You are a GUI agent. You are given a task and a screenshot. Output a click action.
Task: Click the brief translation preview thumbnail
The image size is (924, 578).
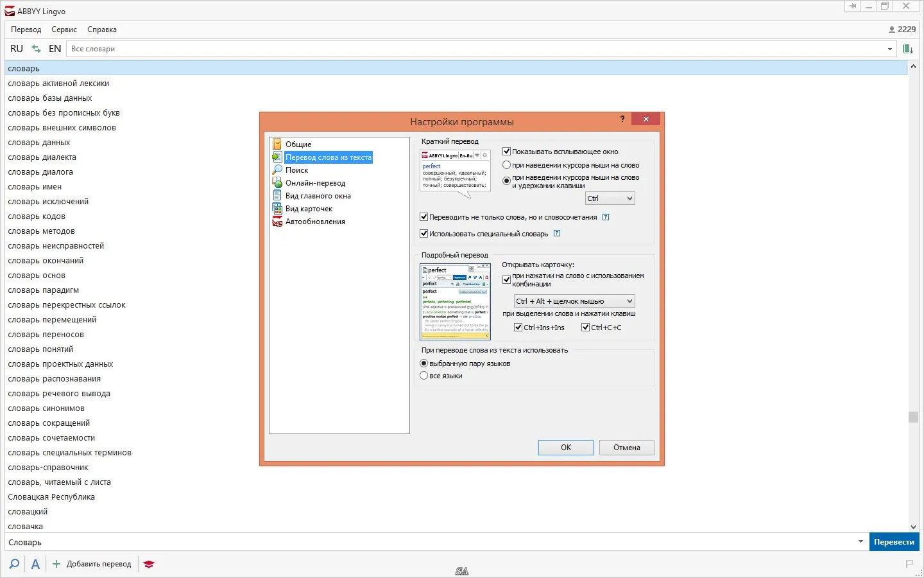[x=455, y=173]
